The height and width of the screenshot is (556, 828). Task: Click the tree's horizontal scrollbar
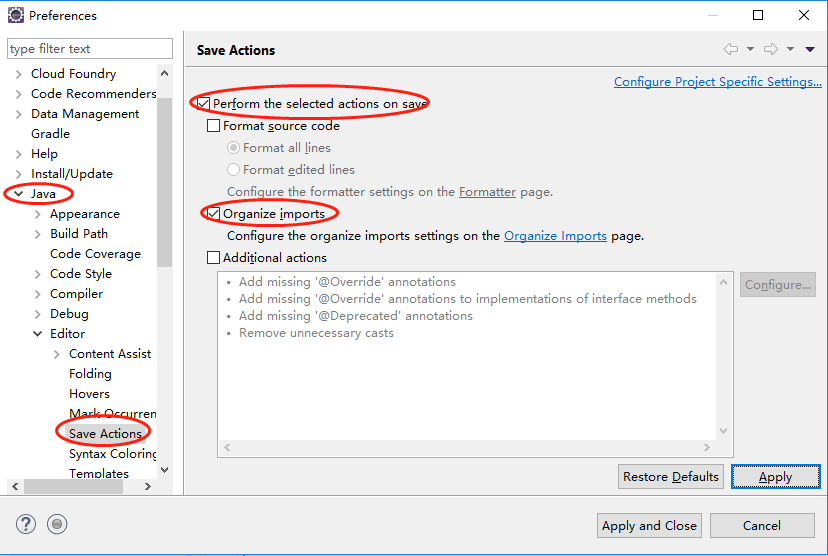pyautogui.click(x=80, y=487)
